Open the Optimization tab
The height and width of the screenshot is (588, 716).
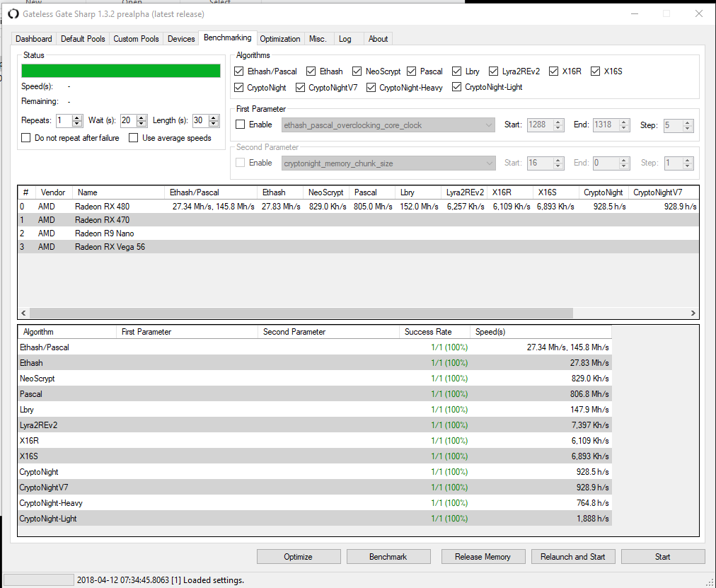click(x=280, y=39)
